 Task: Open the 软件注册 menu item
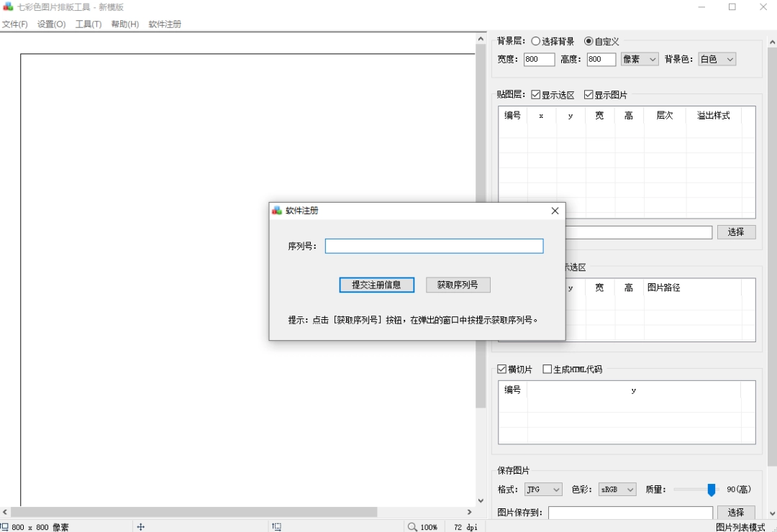click(x=164, y=24)
